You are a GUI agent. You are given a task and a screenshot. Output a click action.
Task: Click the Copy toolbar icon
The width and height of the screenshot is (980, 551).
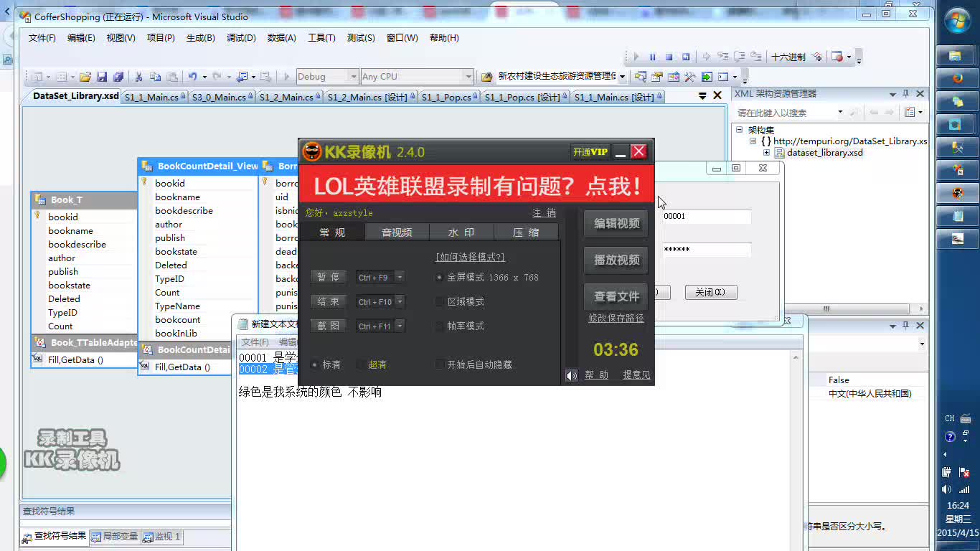(x=155, y=77)
